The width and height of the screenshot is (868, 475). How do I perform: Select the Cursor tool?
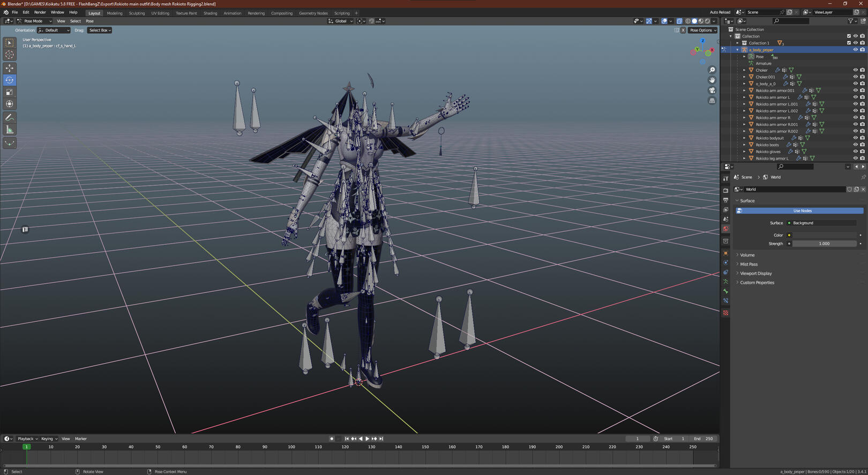point(10,55)
